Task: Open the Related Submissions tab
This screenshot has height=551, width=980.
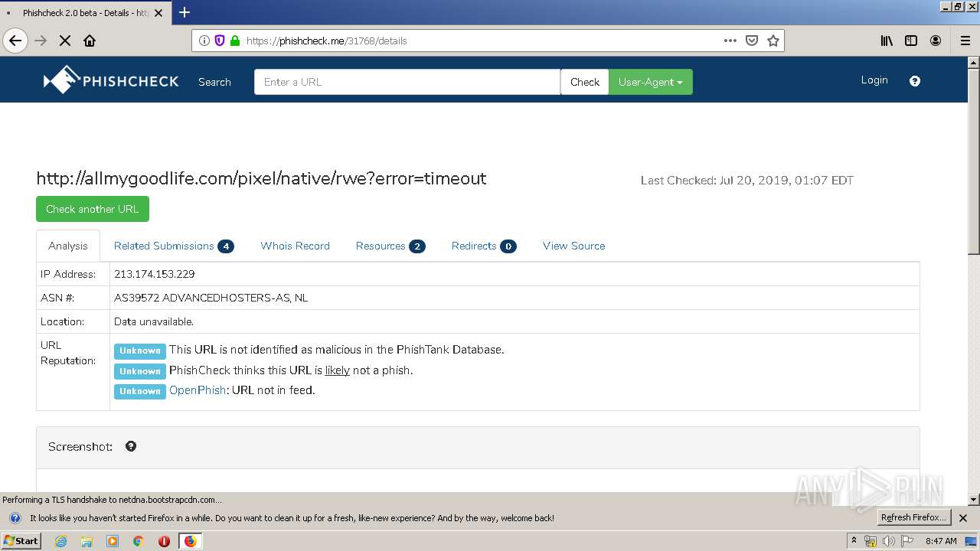Action: pyautogui.click(x=174, y=246)
